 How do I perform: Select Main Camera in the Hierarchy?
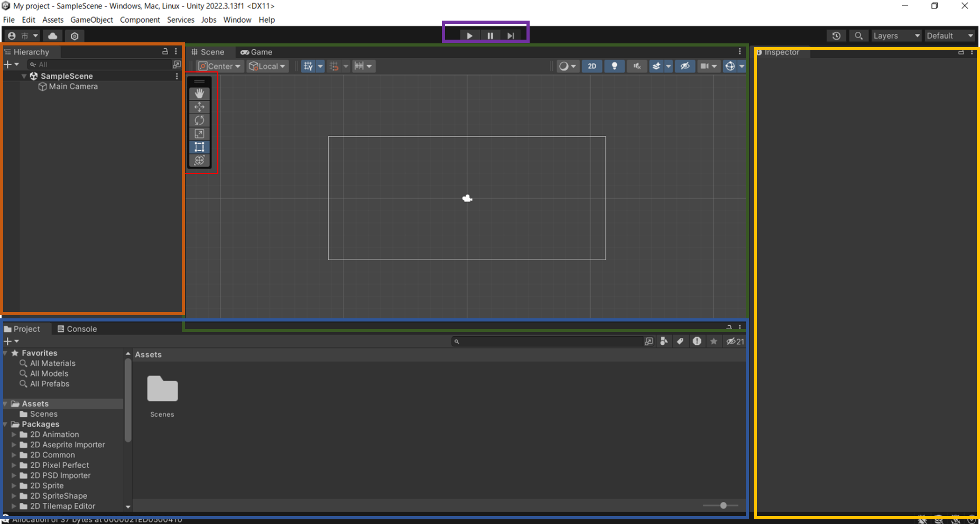73,86
